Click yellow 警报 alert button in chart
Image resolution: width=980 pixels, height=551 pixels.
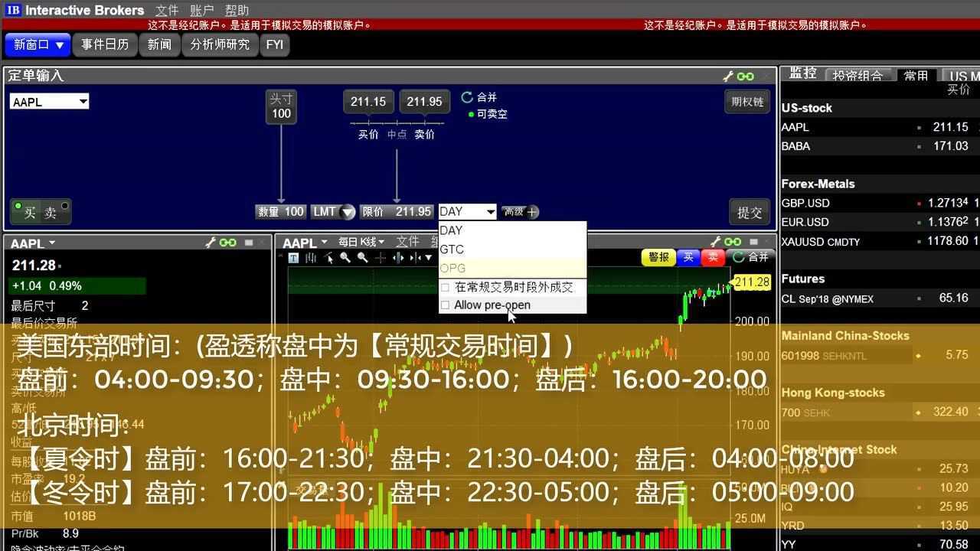658,257
